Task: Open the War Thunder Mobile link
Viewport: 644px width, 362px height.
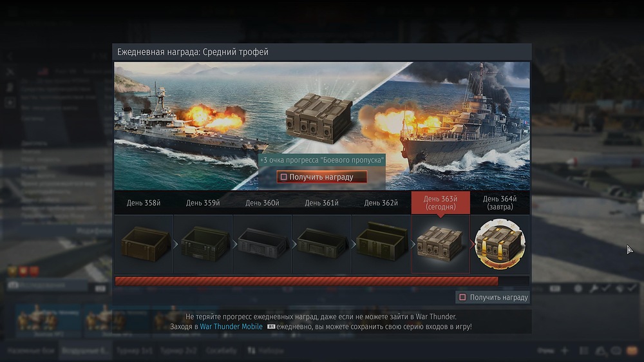Action: pyautogui.click(x=231, y=327)
